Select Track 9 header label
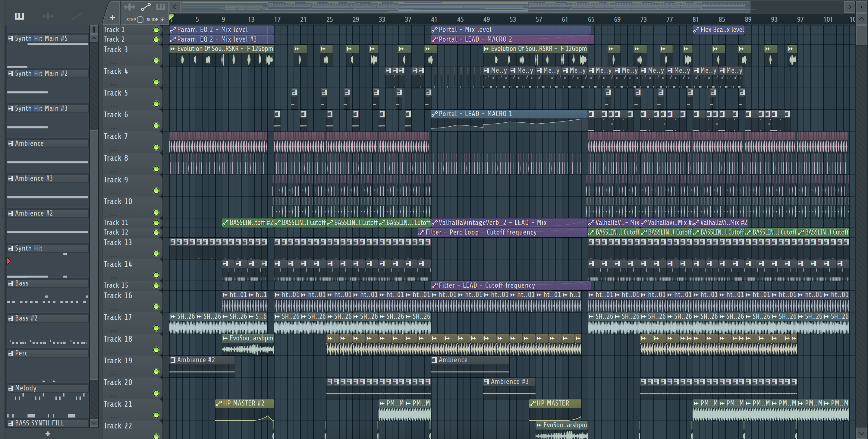Image resolution: width=868 pixels, height=439 pixels. click(115, 180)
